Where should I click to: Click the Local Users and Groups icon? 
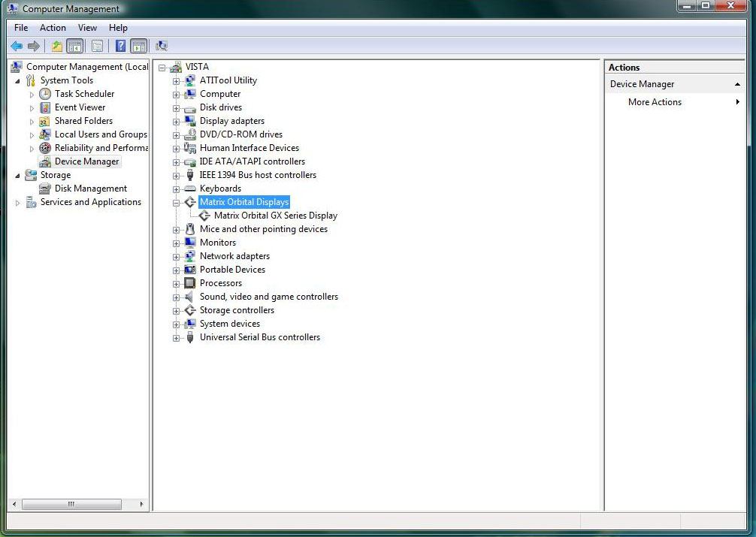[x=45, y=134]
